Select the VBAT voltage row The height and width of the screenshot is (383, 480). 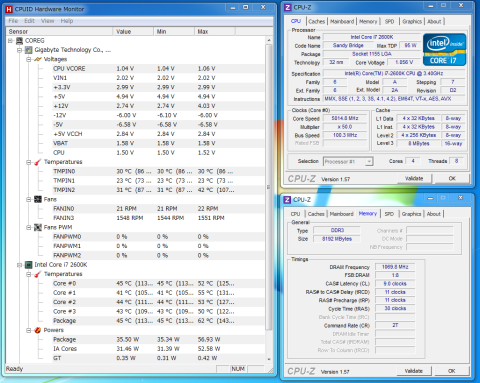point(159,143)
